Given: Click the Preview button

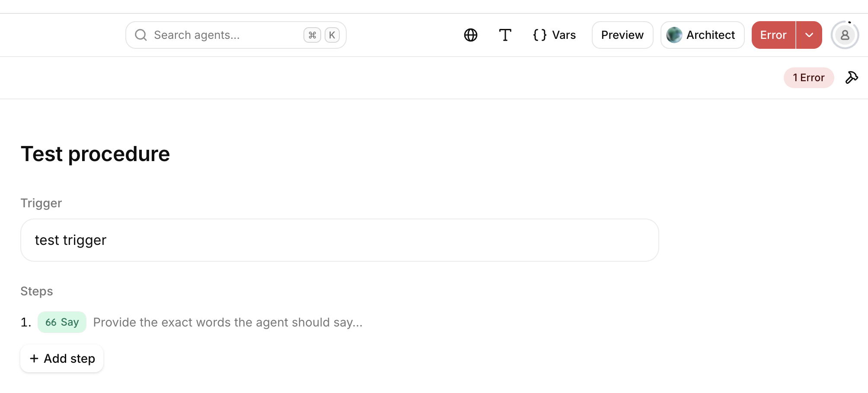Looking at the screenshot, I should tap(622, 35).
